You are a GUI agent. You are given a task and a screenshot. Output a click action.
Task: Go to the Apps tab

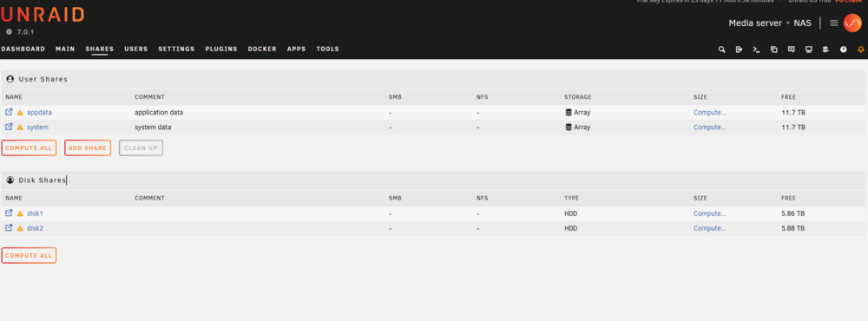pyautogui.click(x=297, y=49)
